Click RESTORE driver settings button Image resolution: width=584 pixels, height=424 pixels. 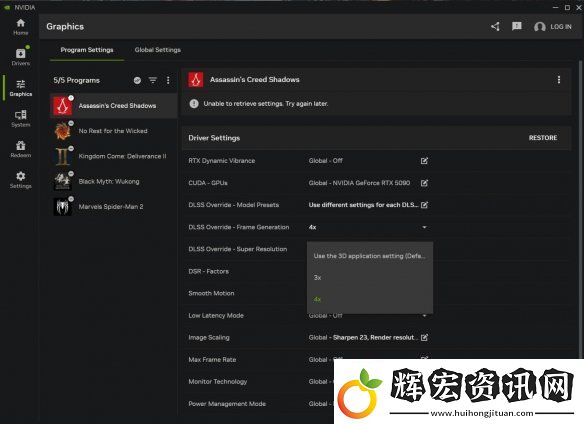(x=543, y=138)
